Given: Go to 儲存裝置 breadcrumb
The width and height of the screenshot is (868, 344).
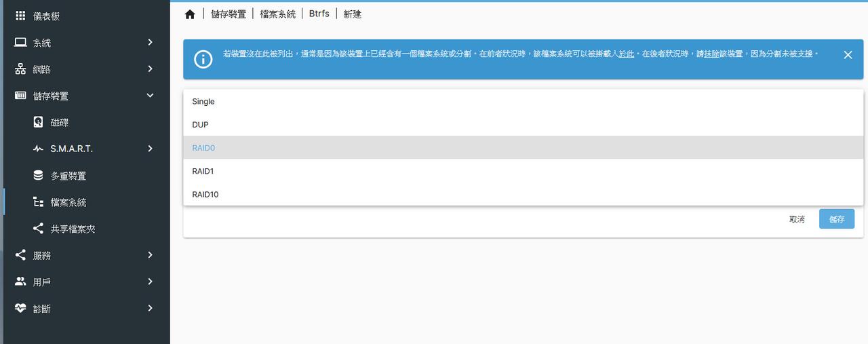Looking at the screenshot, I should (227, 14).
